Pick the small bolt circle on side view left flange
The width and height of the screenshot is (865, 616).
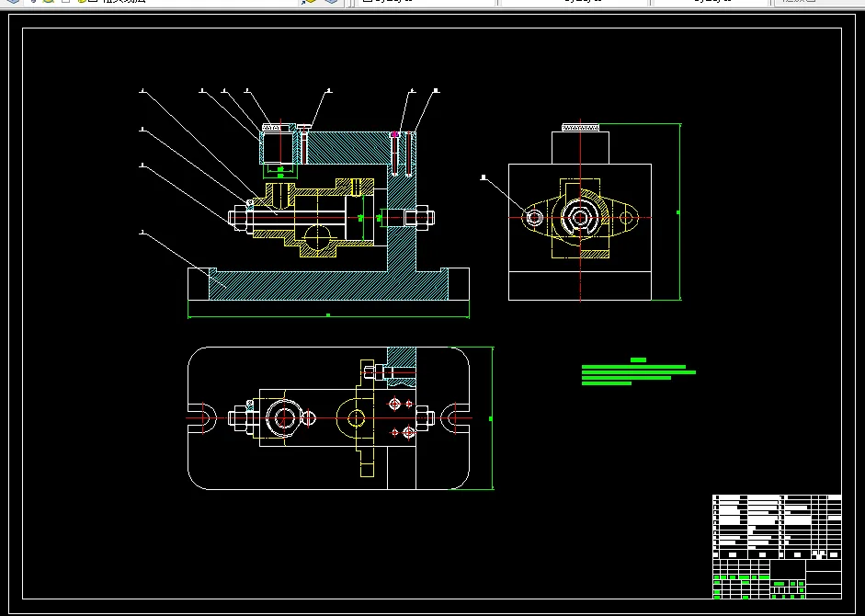pyautogui.click(x=533, y=218)
